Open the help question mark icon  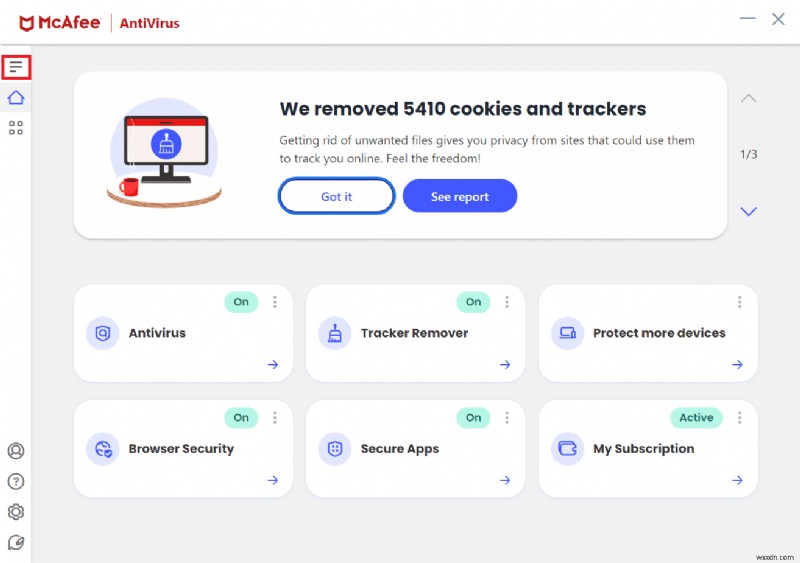16,481
